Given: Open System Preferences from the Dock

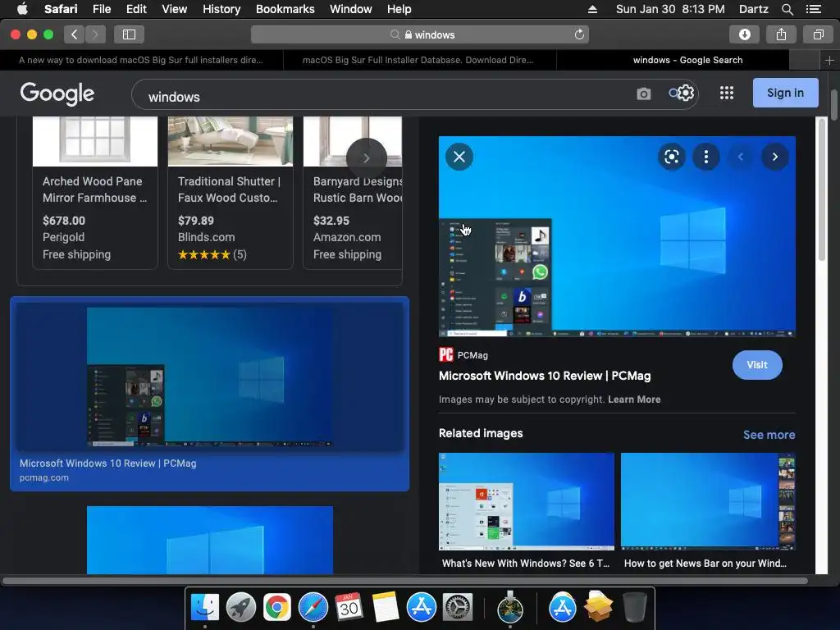Looking at the screenshot, I should (x=457, y=607).
